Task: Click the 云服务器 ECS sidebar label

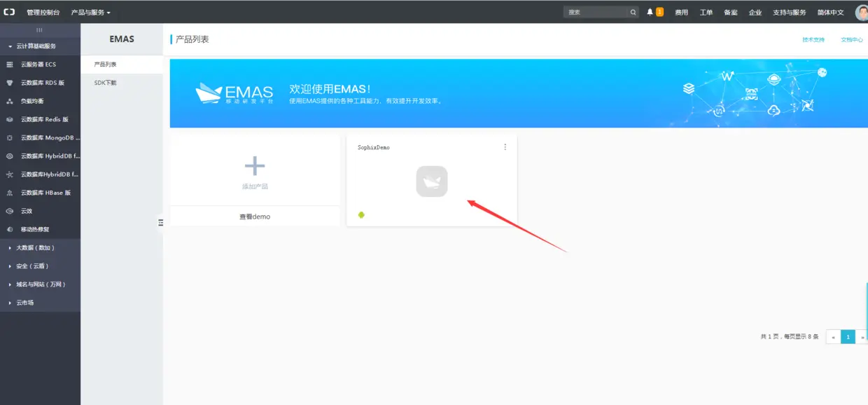Action: point(38,64)
